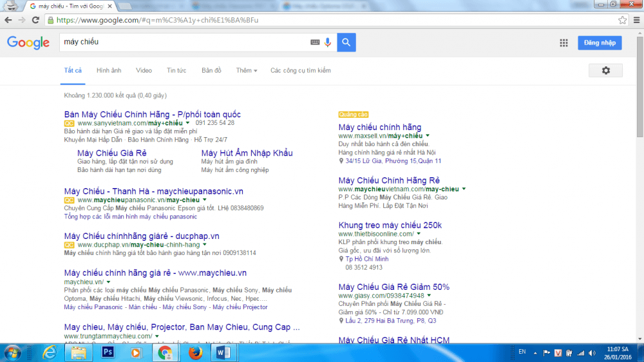Open 'Tổng hợp các lỗi màn hình máy chiếu panasonic'
This screenshot has height=362, width=644.
point(131,216)
